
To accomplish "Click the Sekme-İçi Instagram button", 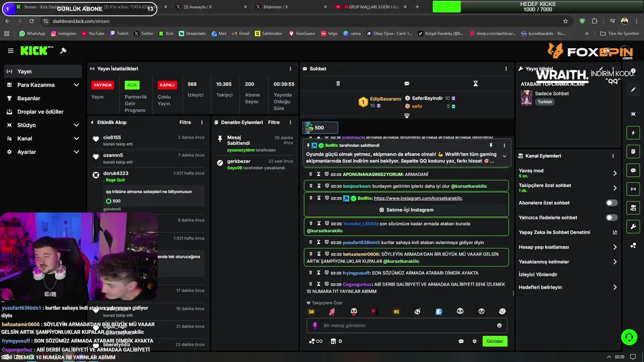I will [407, 210].
